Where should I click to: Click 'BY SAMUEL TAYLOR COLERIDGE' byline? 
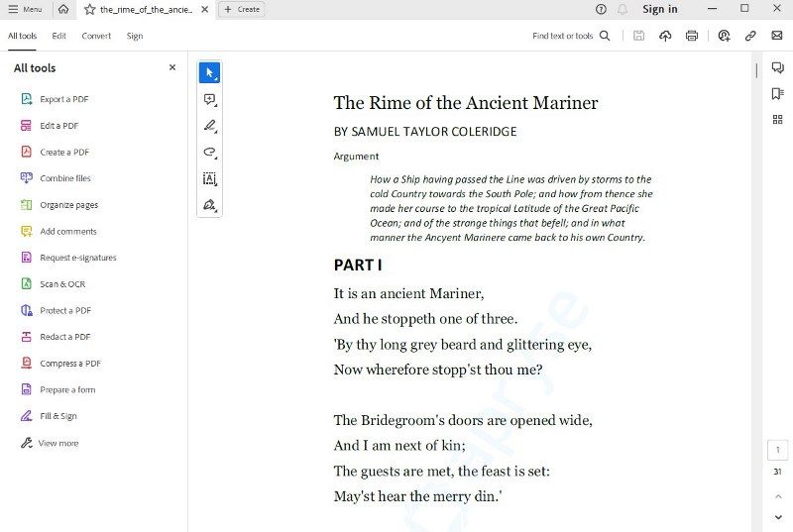pyautogui.click(x=425, y=132)
